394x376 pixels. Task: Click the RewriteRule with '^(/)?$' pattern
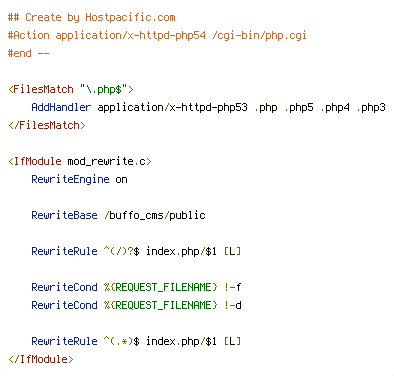(x=136, y=251)
